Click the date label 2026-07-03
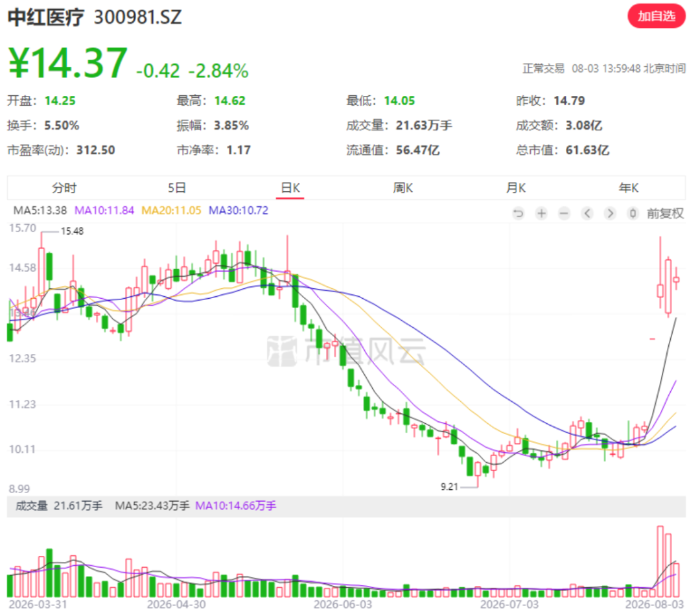 [509, 604]
